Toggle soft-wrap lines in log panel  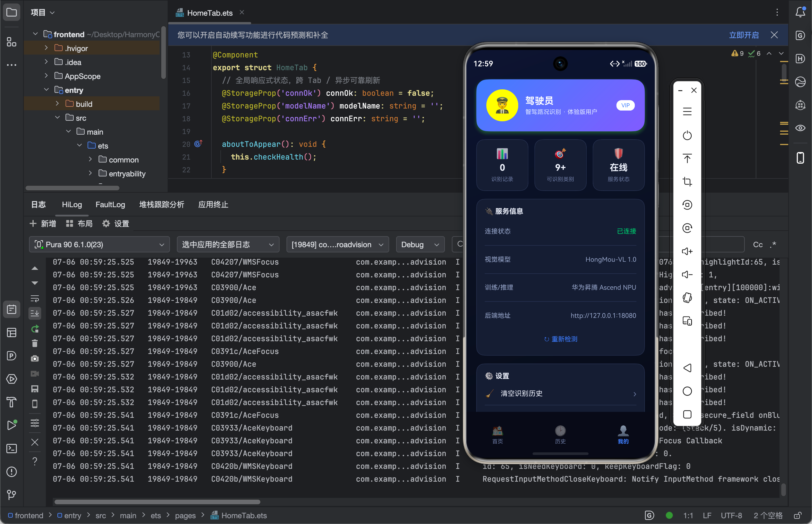point(35,298)
